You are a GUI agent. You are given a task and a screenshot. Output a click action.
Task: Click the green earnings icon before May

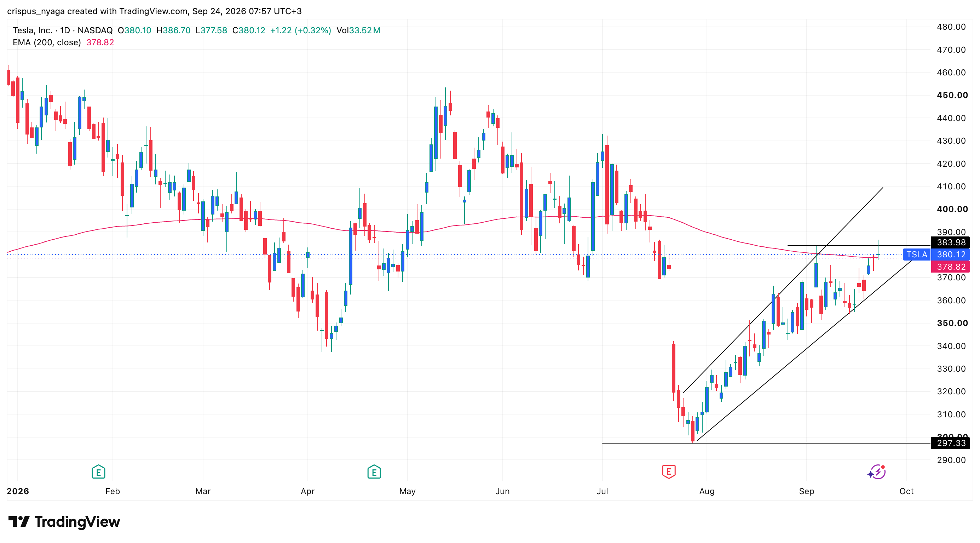(x=374, y=472)
